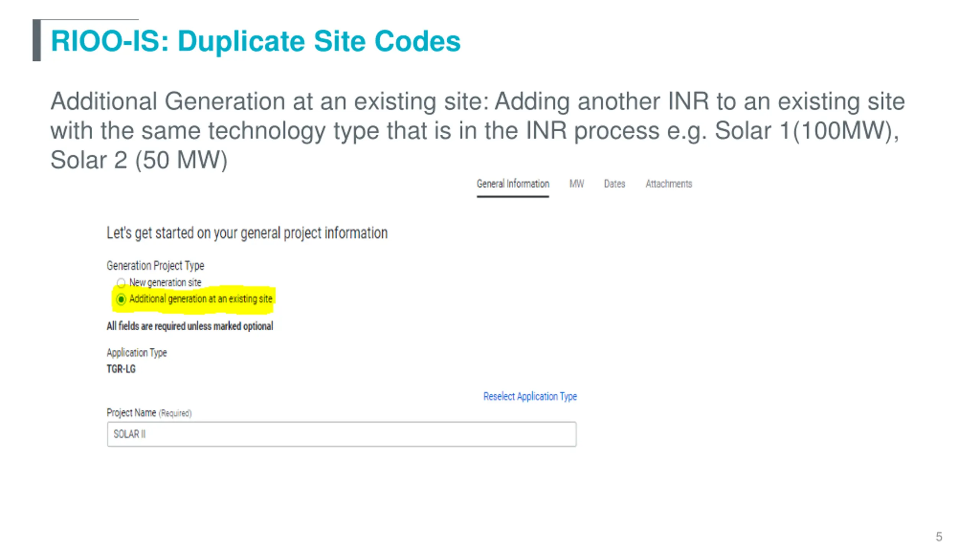Screen dimensions: 980x551
Task: Click the 'All fields are required unless marked optional' note
Action: click(x=189, y=326)
